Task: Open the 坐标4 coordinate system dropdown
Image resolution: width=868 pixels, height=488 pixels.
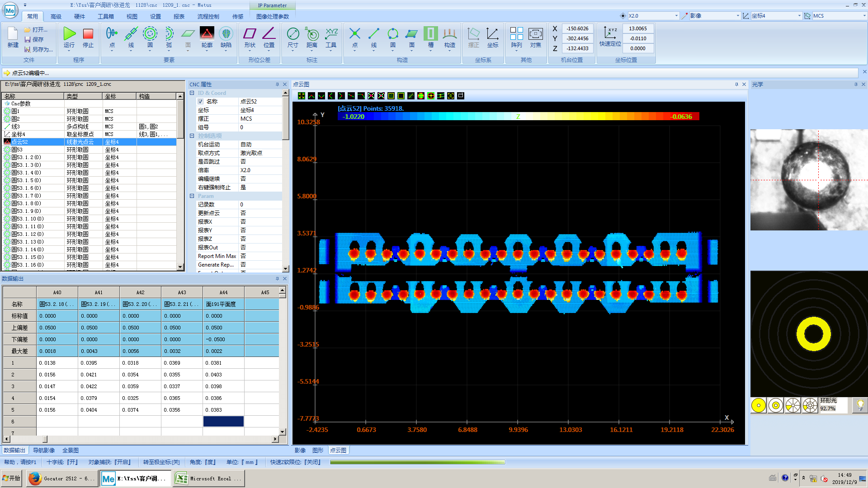Action: 799,16
